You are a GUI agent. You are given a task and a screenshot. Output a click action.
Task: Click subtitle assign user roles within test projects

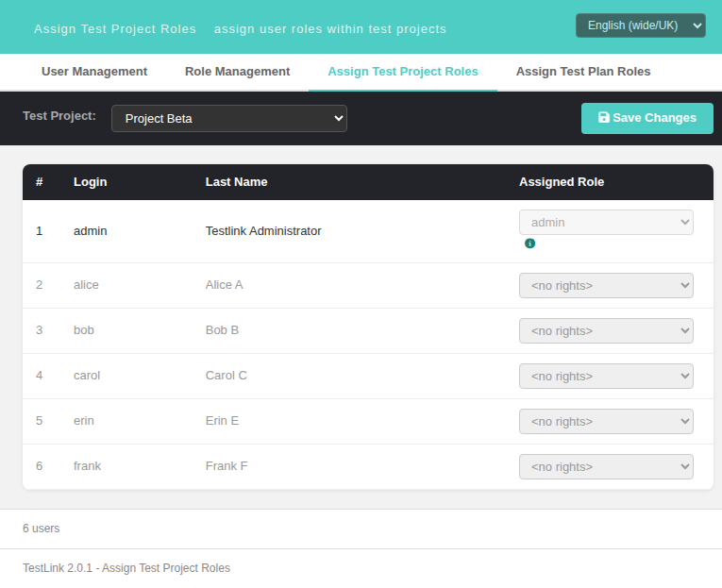click(x=330, y=29)
